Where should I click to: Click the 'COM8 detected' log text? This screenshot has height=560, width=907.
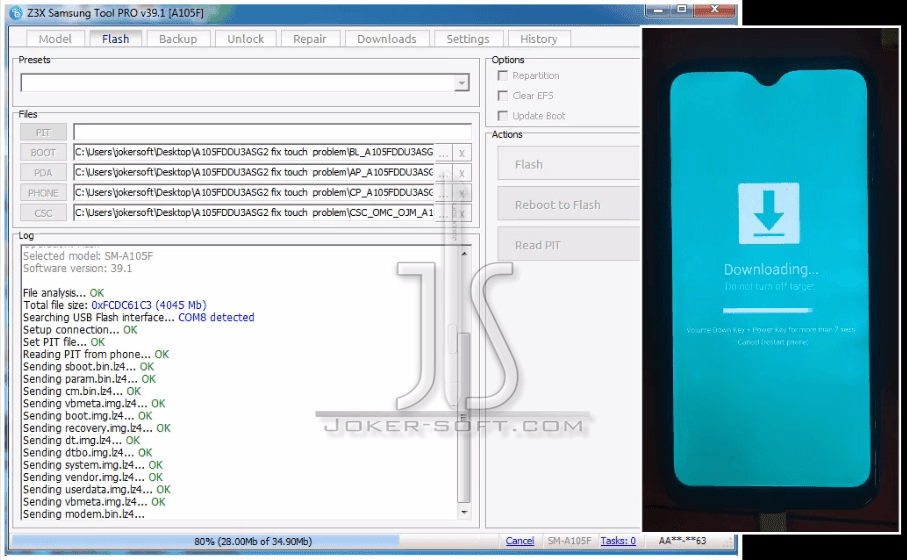(x=216, y=317)
